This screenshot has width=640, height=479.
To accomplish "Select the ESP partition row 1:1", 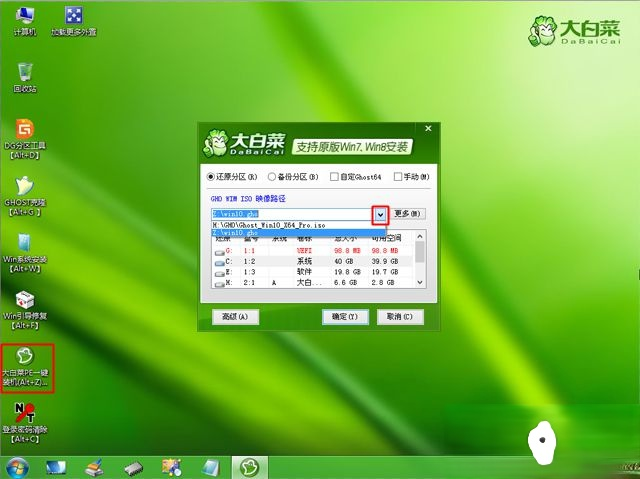I will [x=313, y=251].
